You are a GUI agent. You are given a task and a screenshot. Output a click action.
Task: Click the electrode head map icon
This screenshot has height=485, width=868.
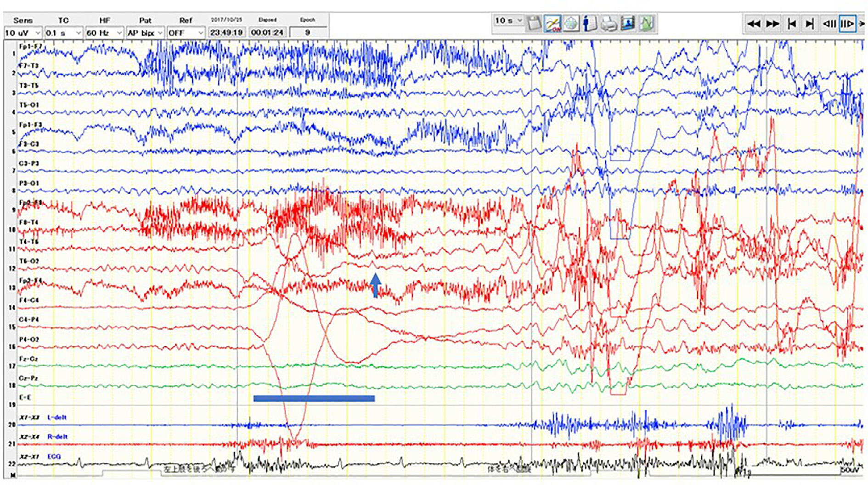coord(571,23)
